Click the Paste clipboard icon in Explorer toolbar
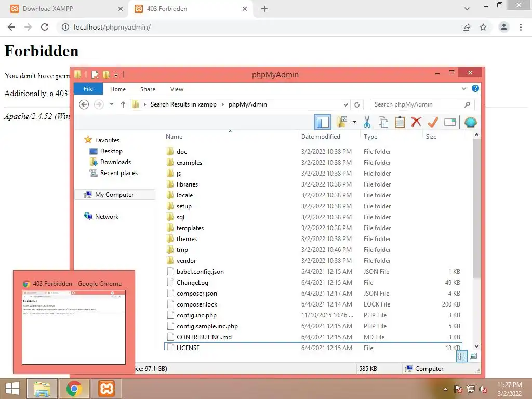This screenshot has height=399, width=532. (x=400, y=122)
